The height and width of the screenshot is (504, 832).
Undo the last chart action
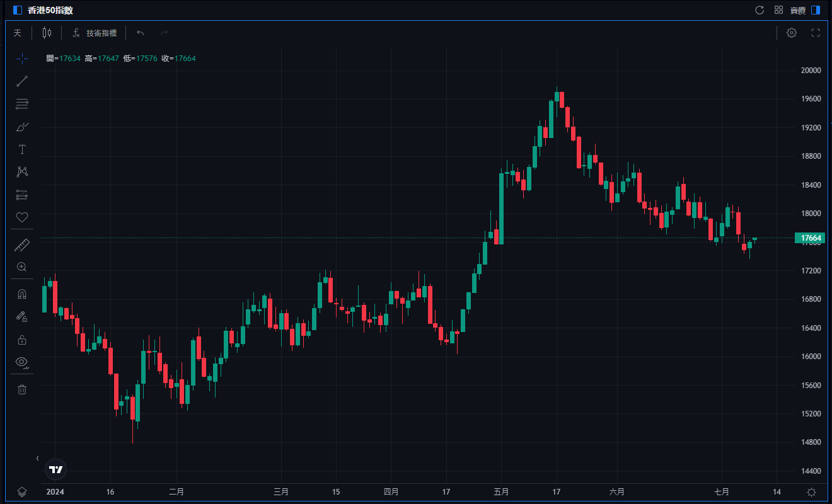(x=141, y=33)
